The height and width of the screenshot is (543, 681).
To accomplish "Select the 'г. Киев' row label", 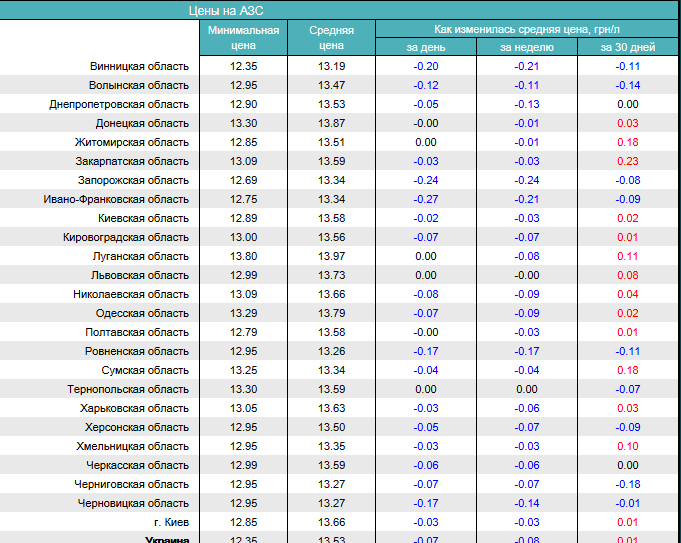I will click(165, 522).
